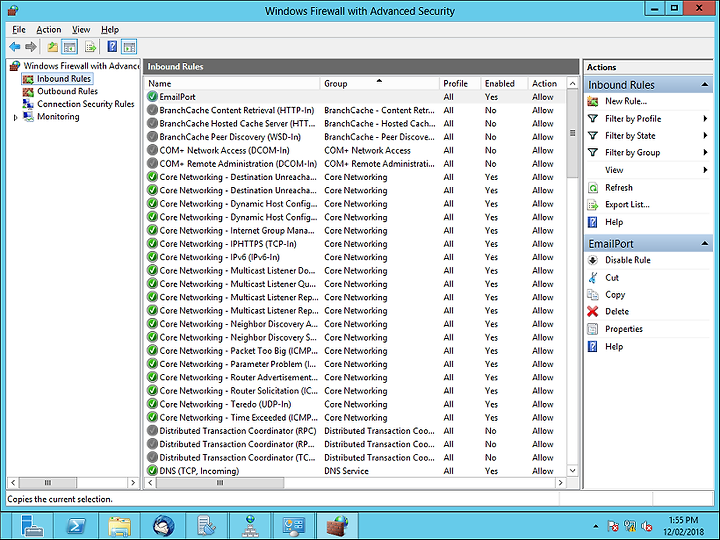
Task: Open Thunderbird mail from the taskbar
Action: pyautogui.click(x=163, y=525)
